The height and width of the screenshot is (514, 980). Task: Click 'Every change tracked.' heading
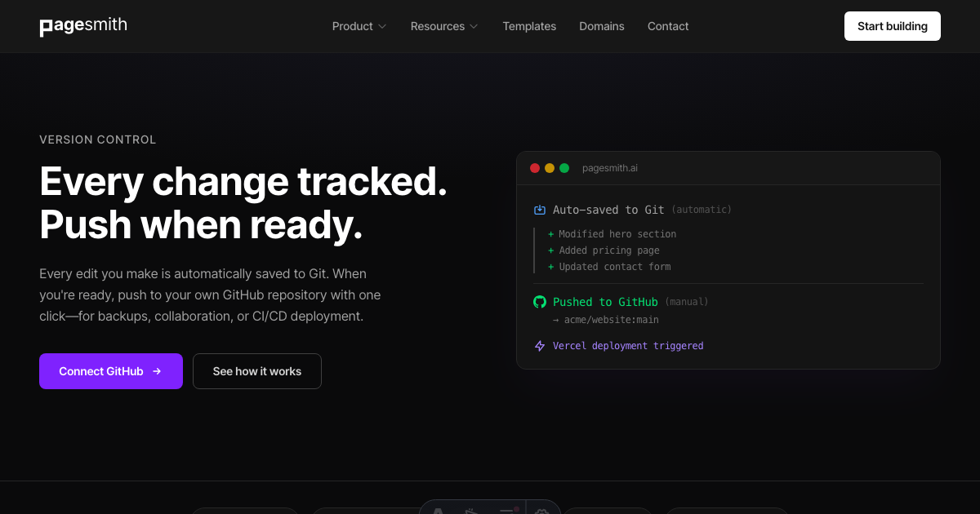click(x=243, y=181)
